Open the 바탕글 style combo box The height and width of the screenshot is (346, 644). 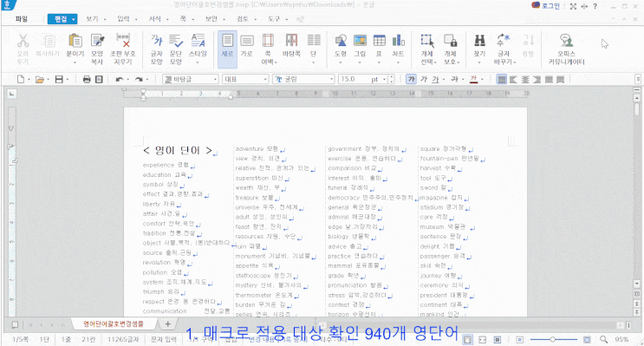(x=191, y=79)
